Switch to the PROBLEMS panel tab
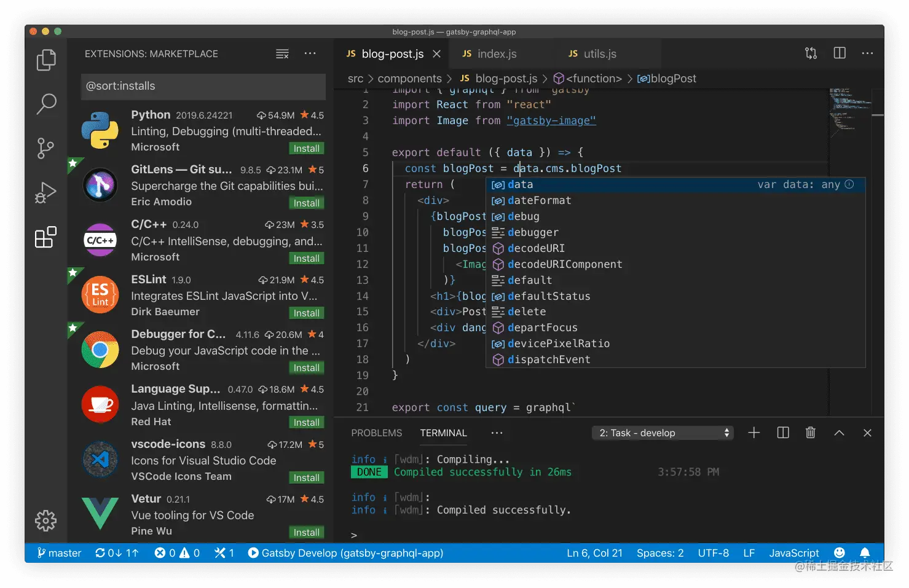The height and width of the screenshot is (588, 909). pyautogui.click(x=377, y=433)
